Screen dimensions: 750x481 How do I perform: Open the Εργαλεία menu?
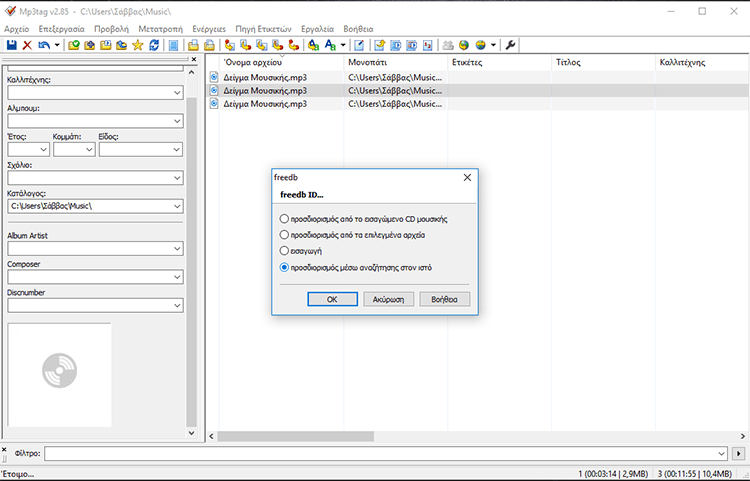pos(317,29)
